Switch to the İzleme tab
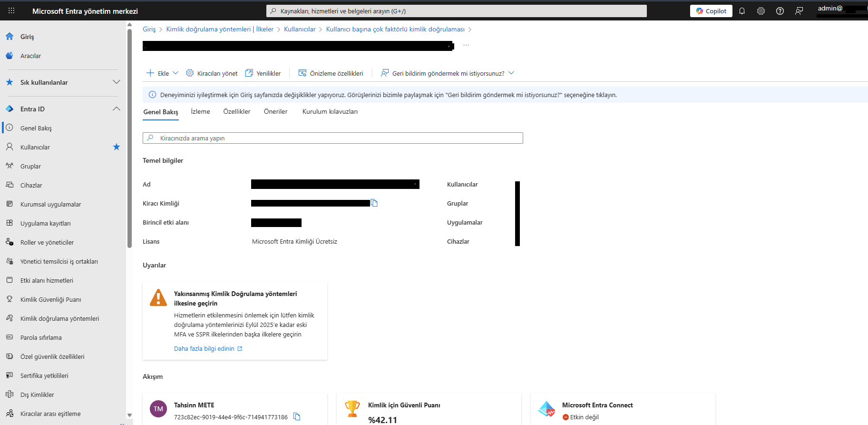 [200, 111]
